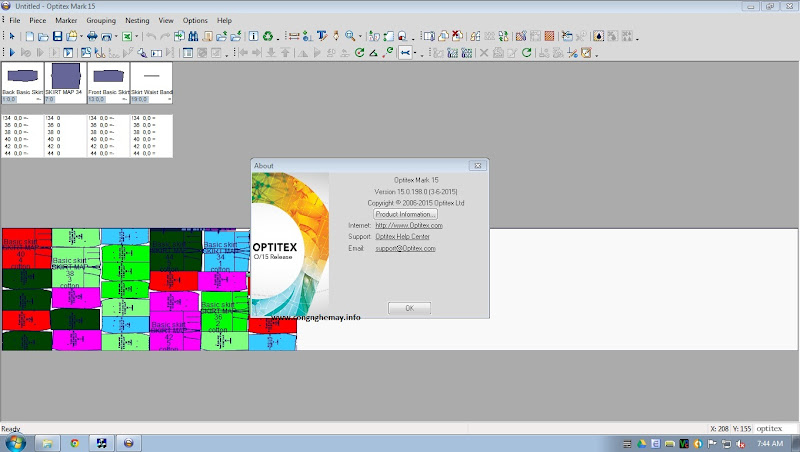
Task: Open the Nesting menu
Action: pyautogui.click(x=137, y=20)
